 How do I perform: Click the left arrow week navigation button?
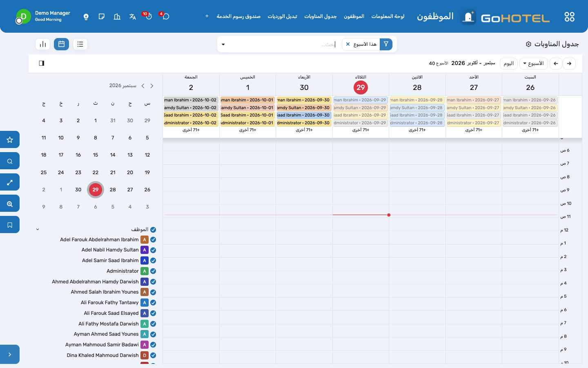(556, 63)
